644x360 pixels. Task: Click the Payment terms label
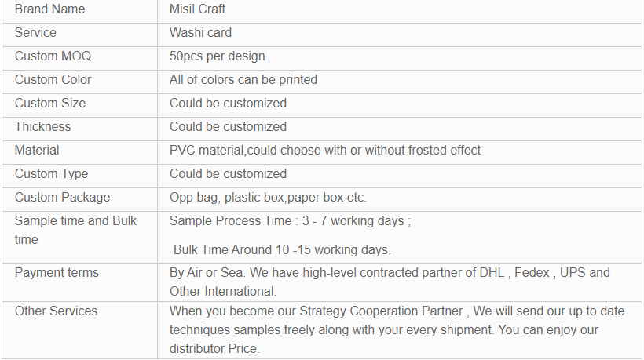(x=57, y=272)
